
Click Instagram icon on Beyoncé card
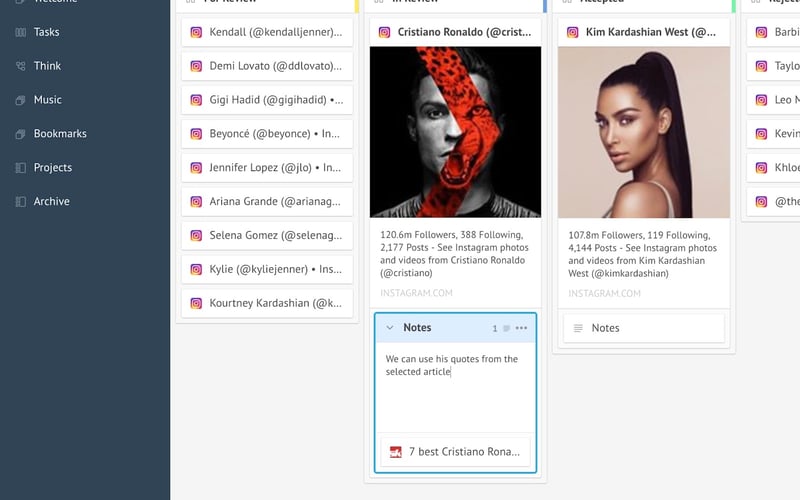click(x=196, y=134)
